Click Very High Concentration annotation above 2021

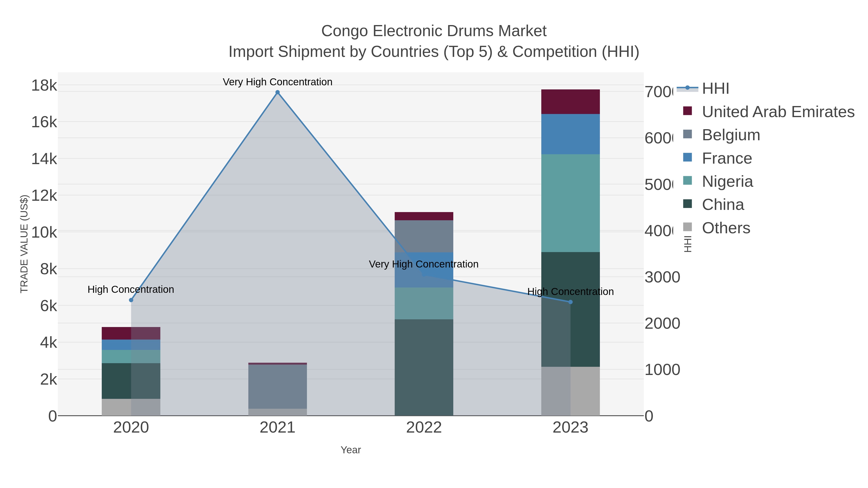point(278,82)
